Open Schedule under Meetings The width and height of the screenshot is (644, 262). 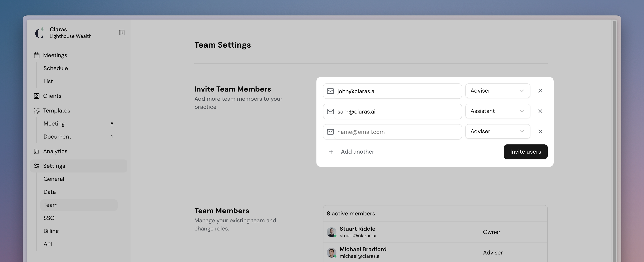click(79, 68)
